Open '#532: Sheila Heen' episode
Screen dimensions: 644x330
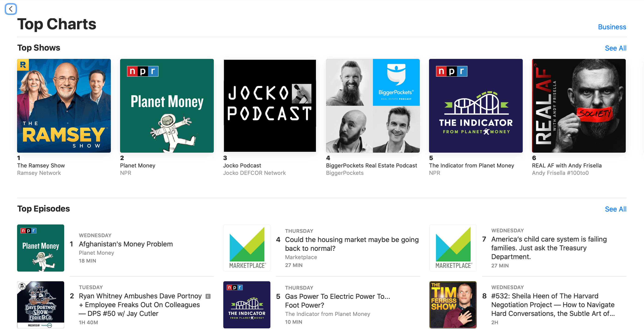553,305
